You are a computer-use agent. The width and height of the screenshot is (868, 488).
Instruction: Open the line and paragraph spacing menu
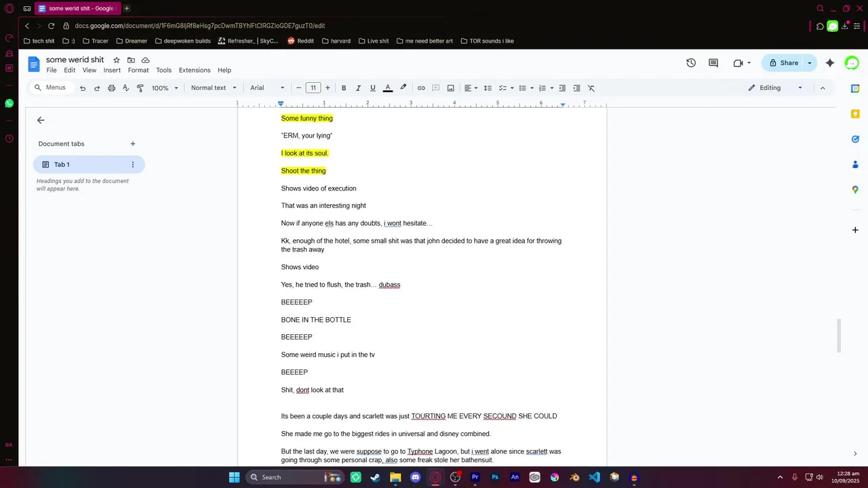[x=488, y=88]
